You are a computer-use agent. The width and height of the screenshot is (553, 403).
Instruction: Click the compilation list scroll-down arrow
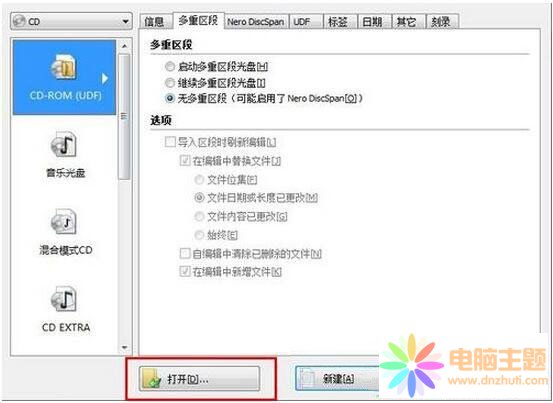click(124, 348)
